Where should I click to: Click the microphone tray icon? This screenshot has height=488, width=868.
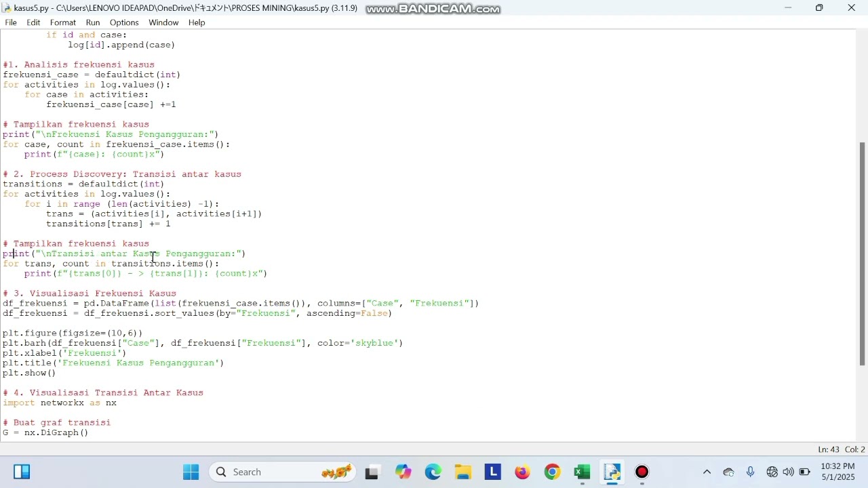(751, 472)
